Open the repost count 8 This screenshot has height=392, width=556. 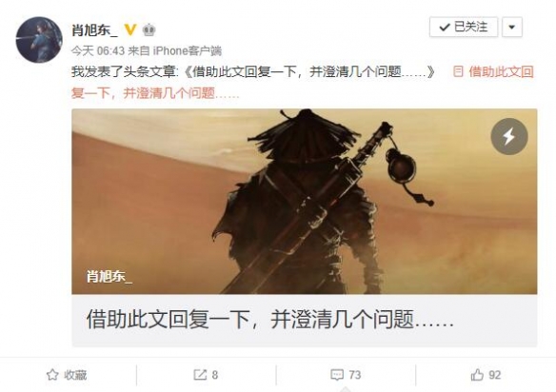(215, 375)
